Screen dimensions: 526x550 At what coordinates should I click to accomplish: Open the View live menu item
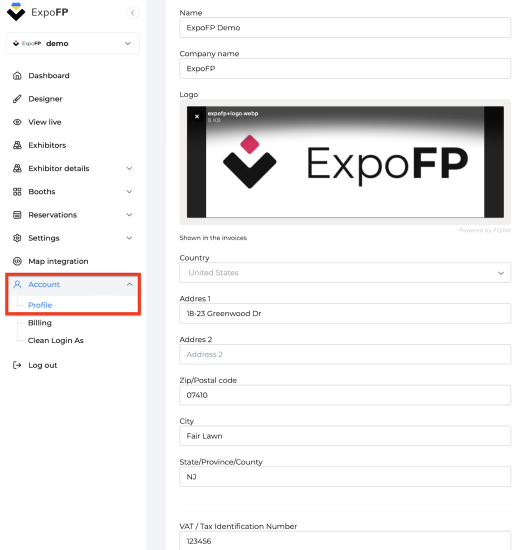(x=45, y=122)
